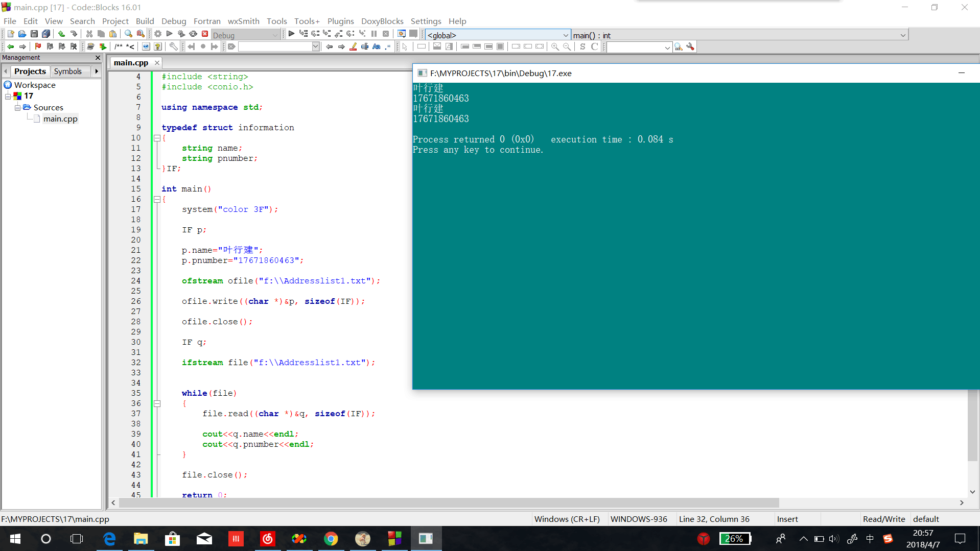
Task: Create a new file with the toolbar icon
Action: (10, 34)
